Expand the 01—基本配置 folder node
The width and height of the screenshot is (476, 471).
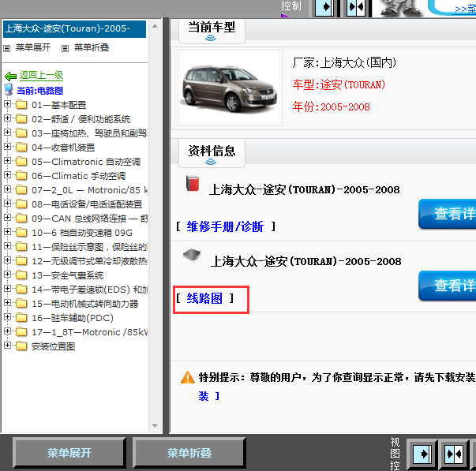pos(8,104)
